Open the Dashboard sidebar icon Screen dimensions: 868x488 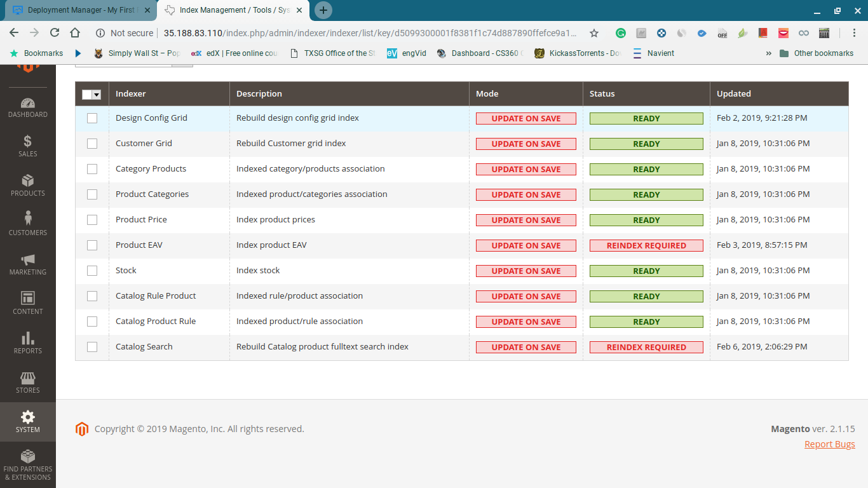[x=27, y=107]
